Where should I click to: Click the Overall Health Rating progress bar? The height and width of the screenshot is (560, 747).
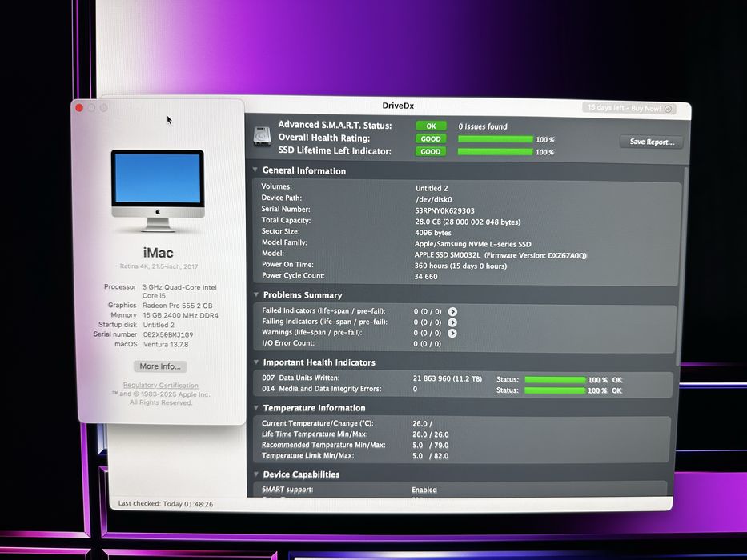pos(496,139)
